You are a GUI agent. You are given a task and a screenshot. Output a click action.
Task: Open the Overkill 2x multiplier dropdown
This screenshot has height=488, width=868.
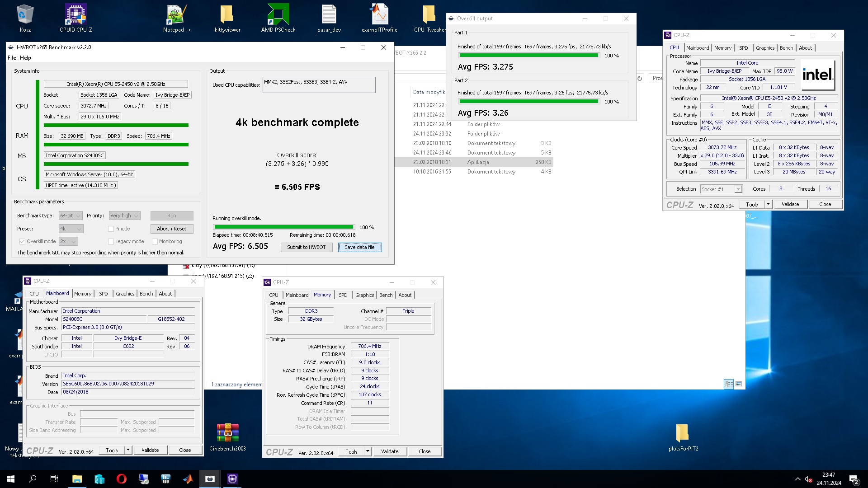click(x=68, y=241)
